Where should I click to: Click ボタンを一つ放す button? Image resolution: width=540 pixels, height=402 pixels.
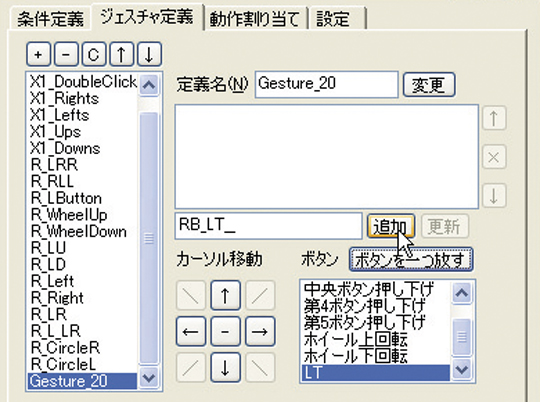[411, 259]
